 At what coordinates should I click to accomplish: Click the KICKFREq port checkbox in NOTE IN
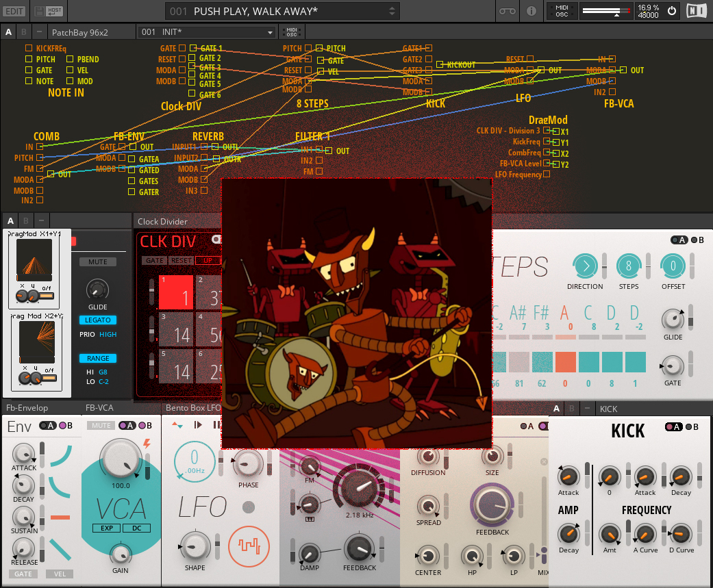click(x=29, y=48)
